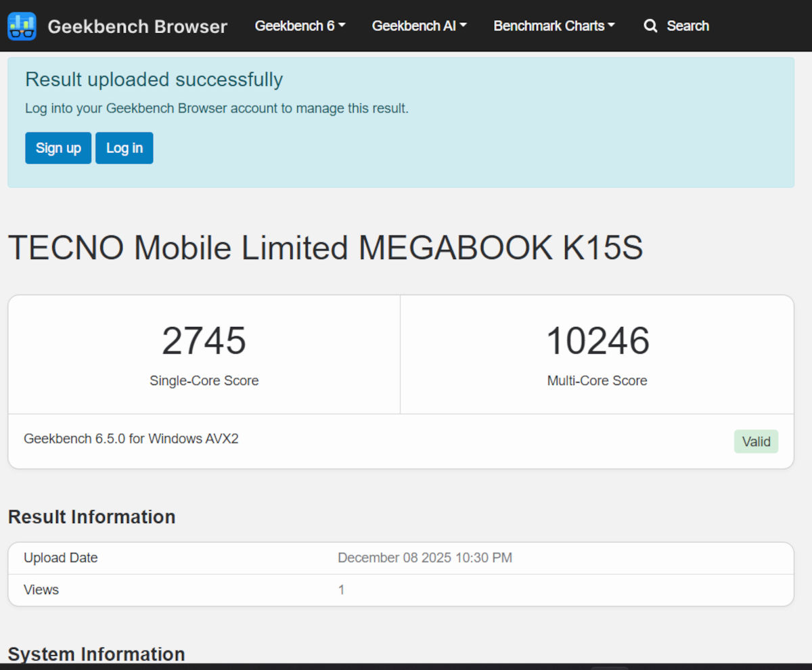Open search using the magnifying glass icon
Screen dimensions: 812x670
pyautogui.click(x=650, y=26)
